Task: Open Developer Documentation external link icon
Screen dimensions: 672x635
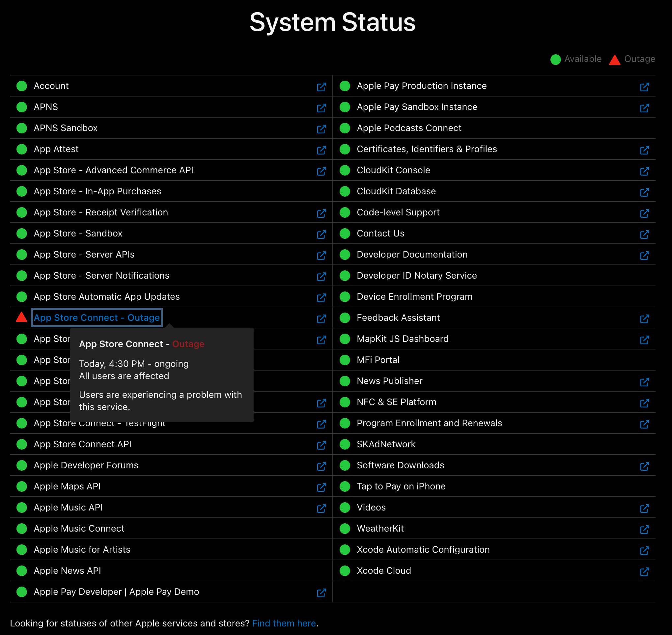Action: 644,256
